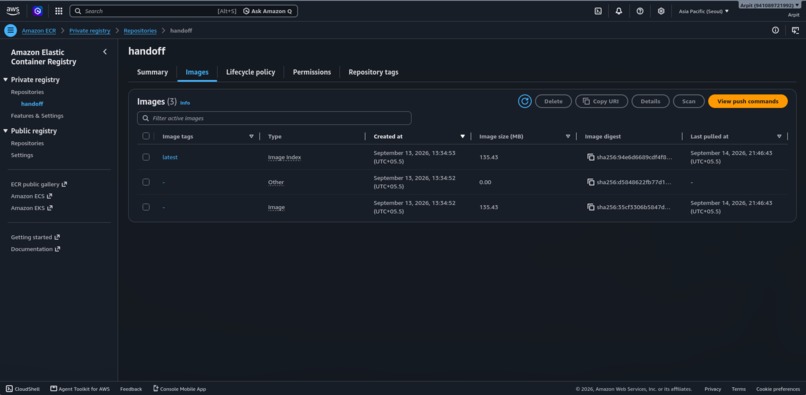Refresh the images list

click(x=524, y=101)
